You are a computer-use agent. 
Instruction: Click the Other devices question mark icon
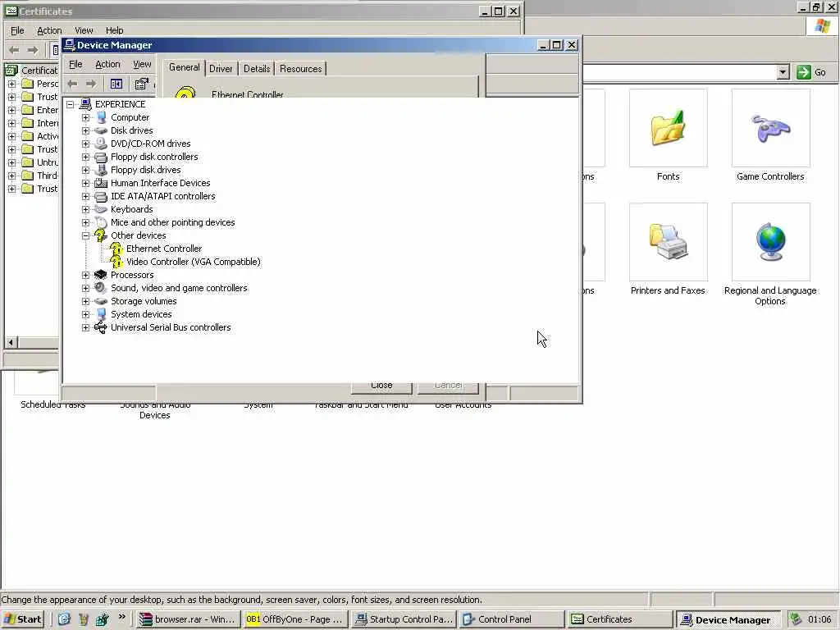(x=101, y=235)
